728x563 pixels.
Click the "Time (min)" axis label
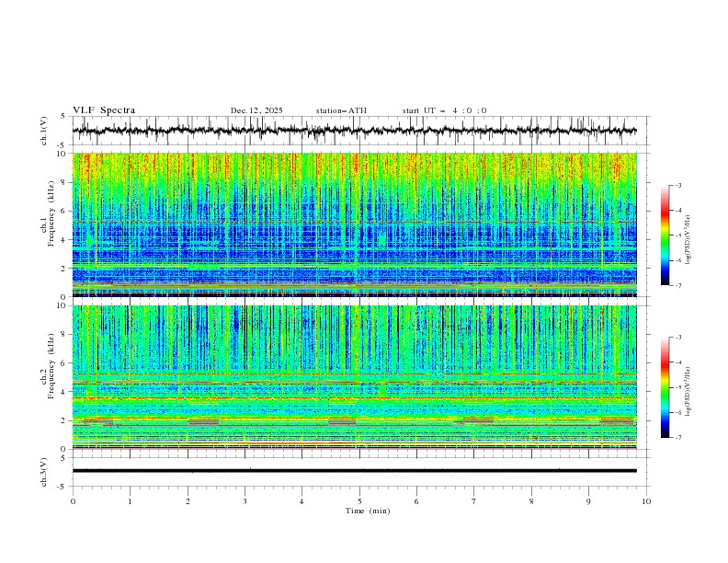click(x=368, y=511)
